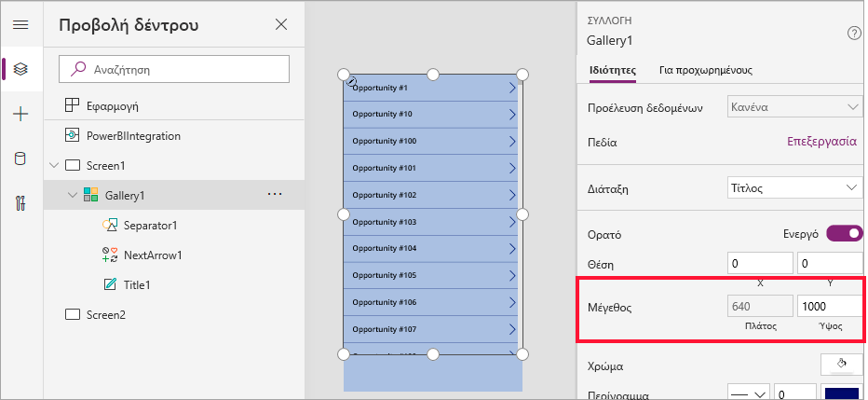Click the Gallery1 control name text
This screenshot has width=868, height=400.
tap(609, 40)
